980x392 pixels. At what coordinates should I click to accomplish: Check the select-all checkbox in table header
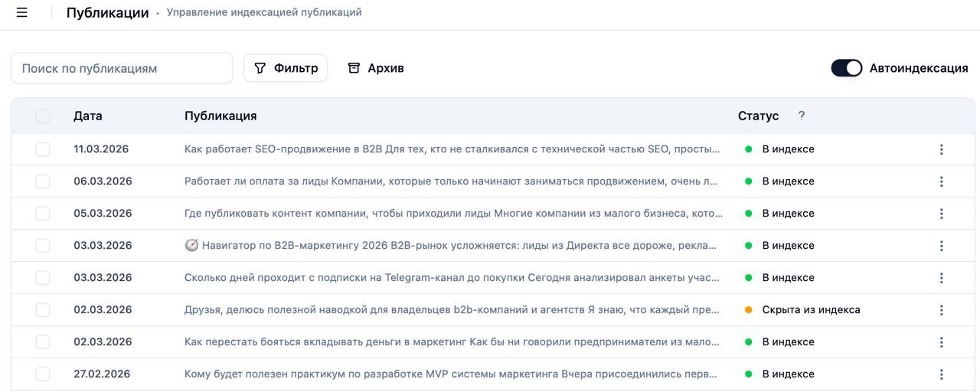(43, 116)
